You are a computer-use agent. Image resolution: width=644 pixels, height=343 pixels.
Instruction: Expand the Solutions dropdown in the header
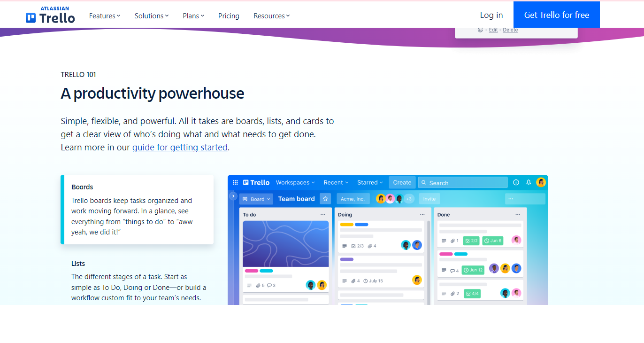coord(152,16)
